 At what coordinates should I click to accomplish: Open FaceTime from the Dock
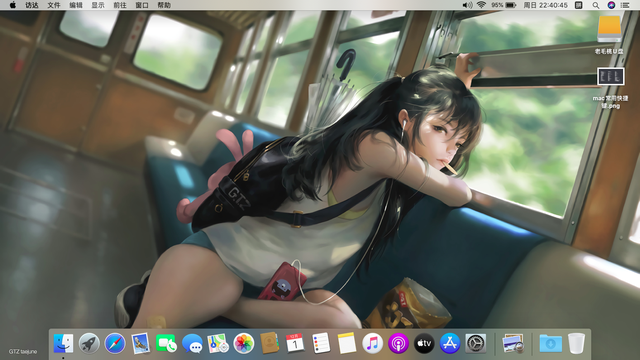(x=166, y=343)
